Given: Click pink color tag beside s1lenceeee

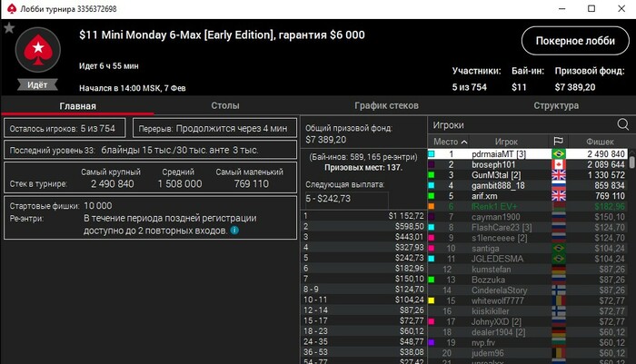Looking at the screenshot, I should pos(432,238).
